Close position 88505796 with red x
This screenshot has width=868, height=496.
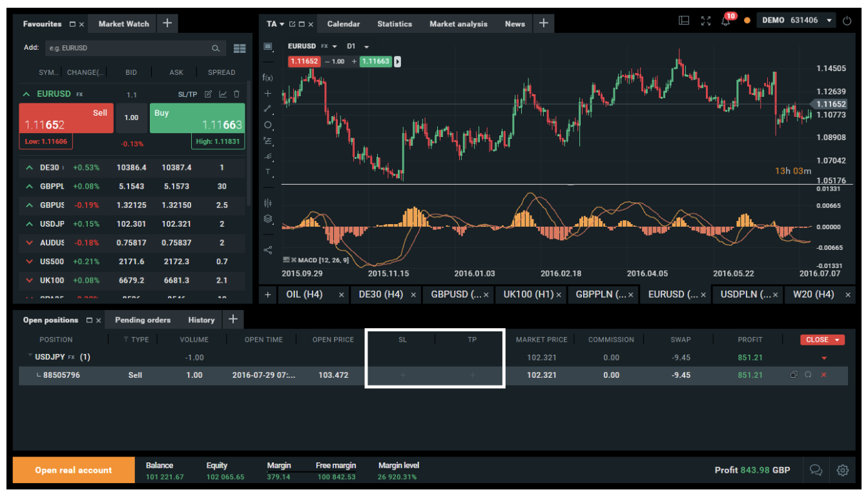pyautogui.click(x=823, y=375)
